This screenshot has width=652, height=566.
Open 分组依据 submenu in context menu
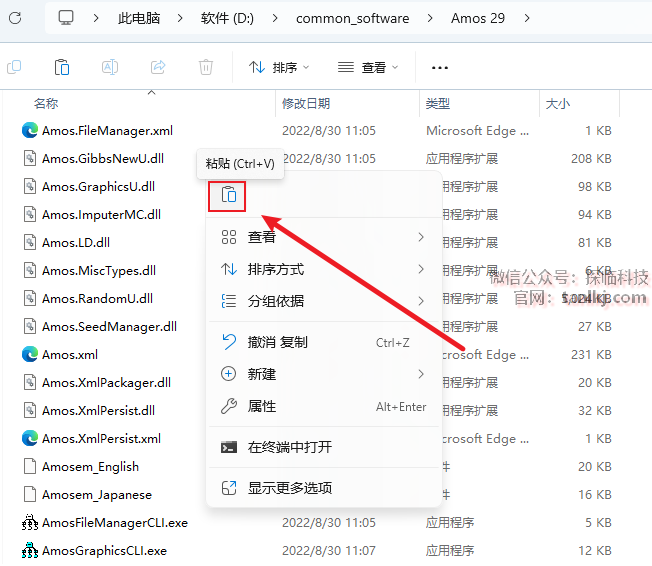(324, 301)
